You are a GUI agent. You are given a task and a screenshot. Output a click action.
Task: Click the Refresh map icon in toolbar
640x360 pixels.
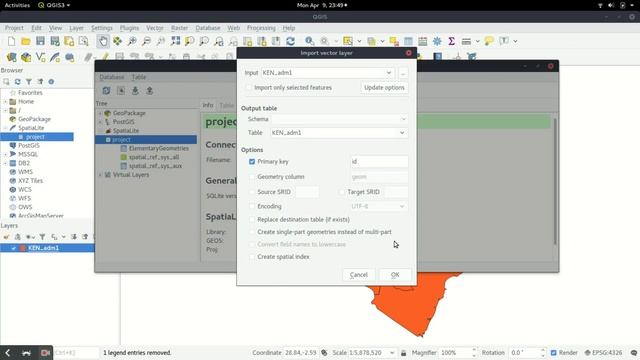[x=290, y=41]
